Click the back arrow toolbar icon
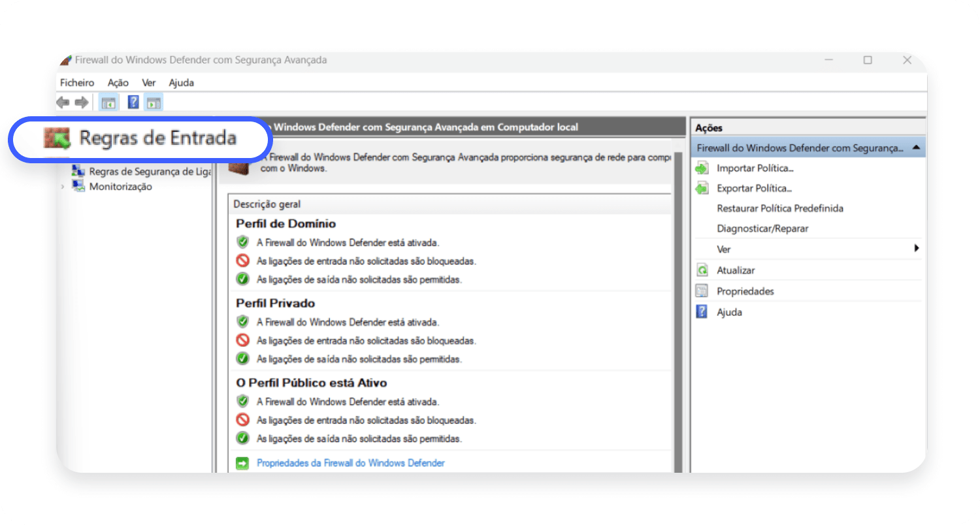This screenshot has height=525, width=980. point(63,103)
